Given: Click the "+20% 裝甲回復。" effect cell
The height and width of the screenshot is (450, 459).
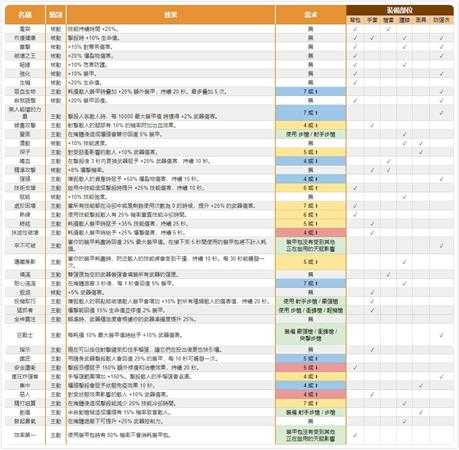Looking at the screenshot, I should (171, 100).
